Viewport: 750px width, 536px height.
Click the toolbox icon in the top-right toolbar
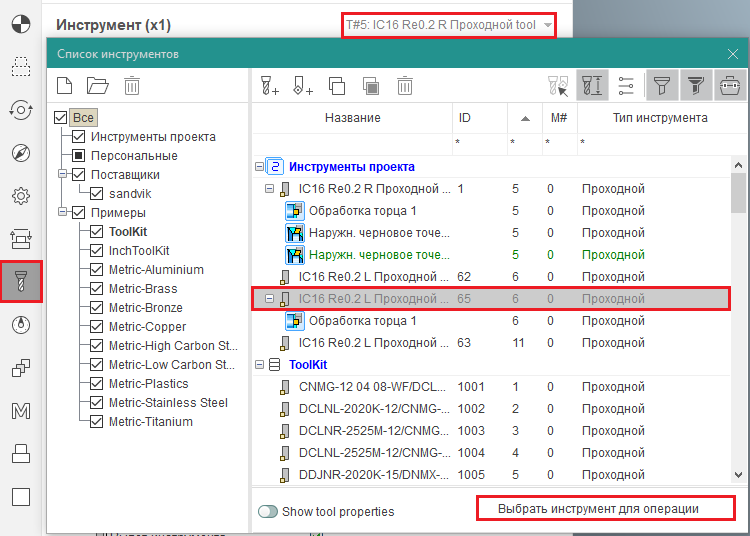[x=730, y=86]
